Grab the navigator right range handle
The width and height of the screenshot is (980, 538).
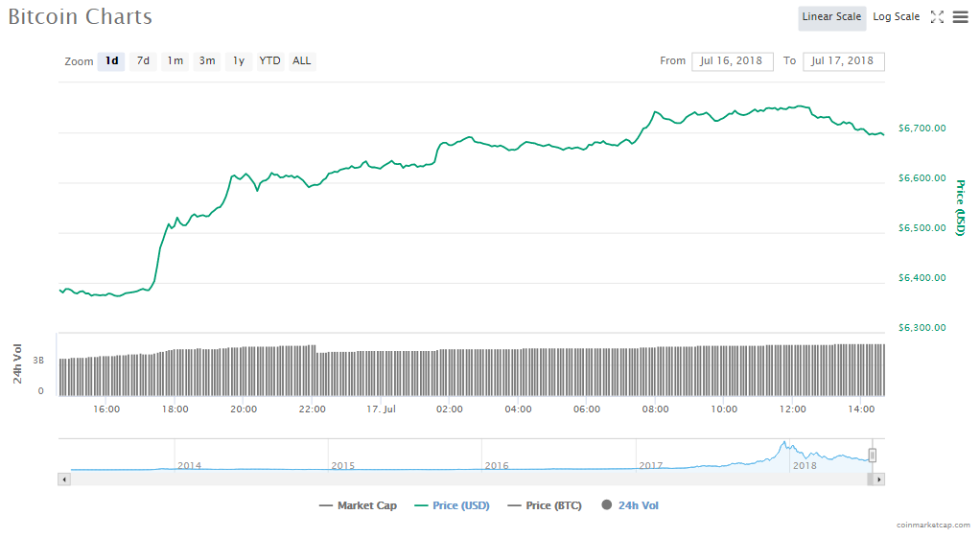[873, 455]
